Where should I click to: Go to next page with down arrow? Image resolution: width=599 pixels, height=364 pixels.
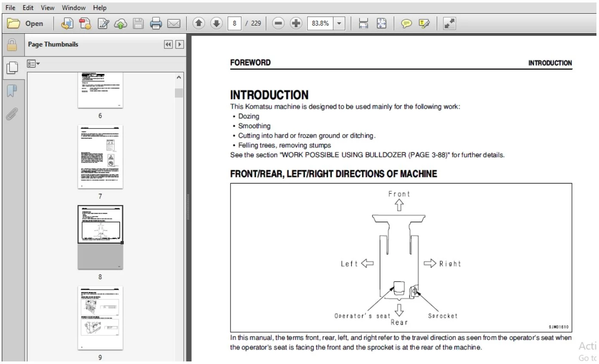tap(216, 24)
